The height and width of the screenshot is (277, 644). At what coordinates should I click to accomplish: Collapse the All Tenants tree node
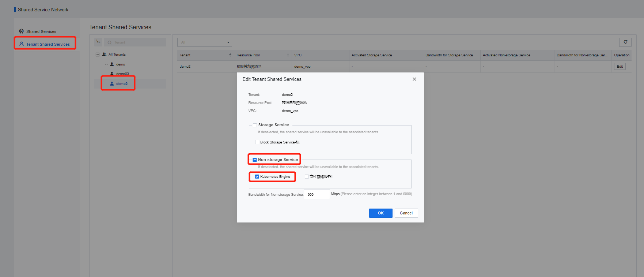(98, 55)
